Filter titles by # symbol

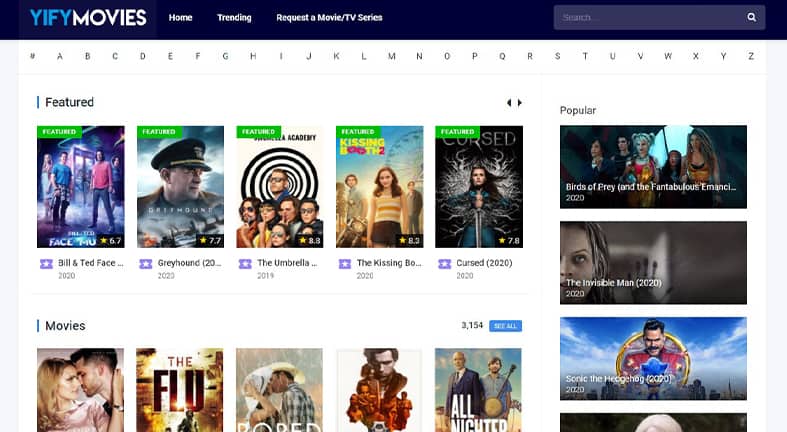click(32, 56)
